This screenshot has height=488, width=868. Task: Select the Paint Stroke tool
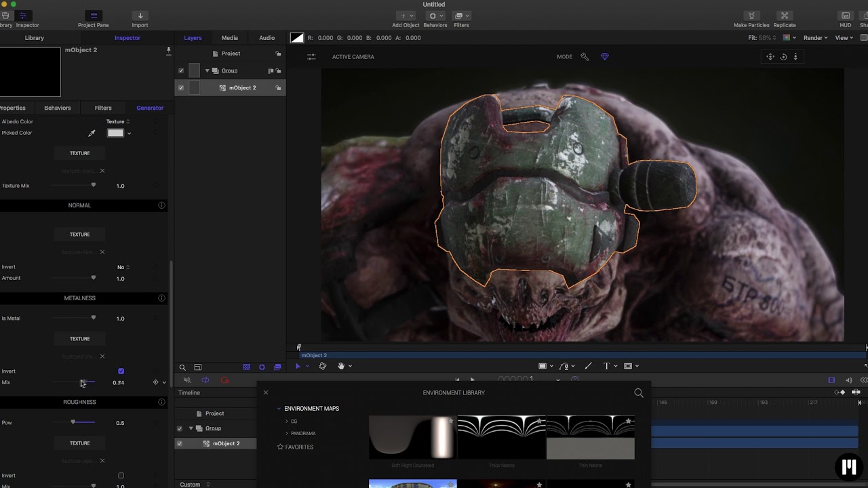pos(588,366)
